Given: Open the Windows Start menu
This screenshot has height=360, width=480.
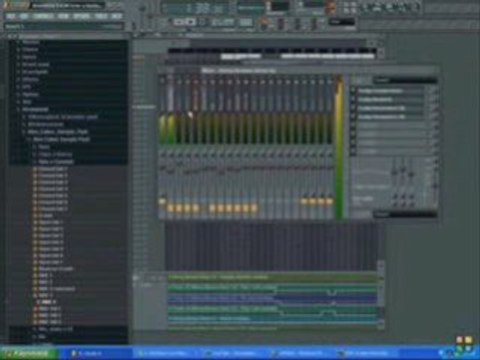Looking at the screenshot, I should pos(28,353).
